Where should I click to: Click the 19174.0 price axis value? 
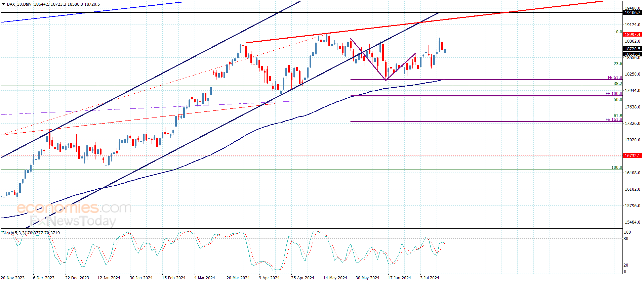pyautogui.click(x=632, y=25)
